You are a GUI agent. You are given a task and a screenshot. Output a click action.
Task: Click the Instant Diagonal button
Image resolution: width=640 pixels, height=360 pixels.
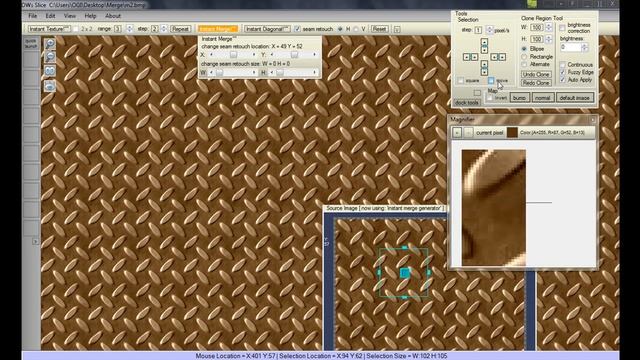267,29
